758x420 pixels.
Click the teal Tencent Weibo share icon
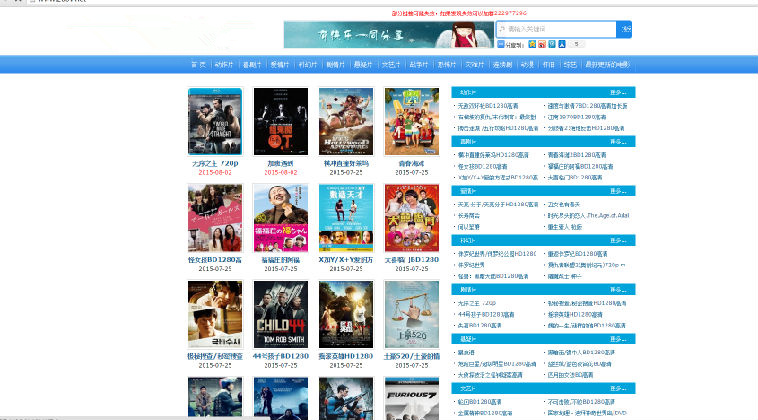552,44
